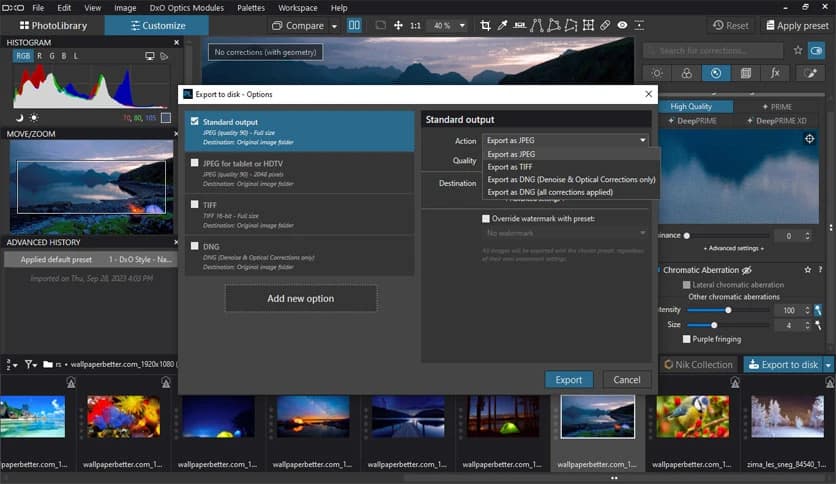Open Nik Collection
This screenshot has width=836, height=484.
tap(698, 365)
